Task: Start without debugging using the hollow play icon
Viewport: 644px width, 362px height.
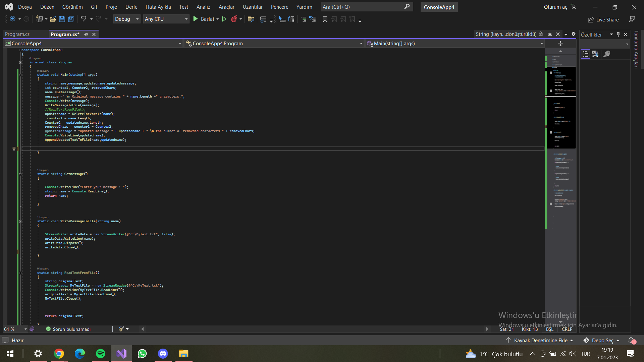Action: [224, 19]
